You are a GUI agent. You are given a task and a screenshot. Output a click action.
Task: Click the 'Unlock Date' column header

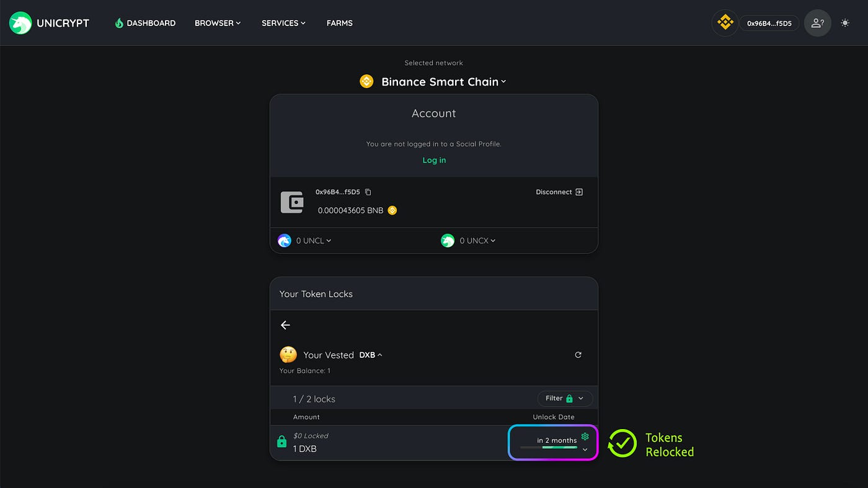click(554, 417)
